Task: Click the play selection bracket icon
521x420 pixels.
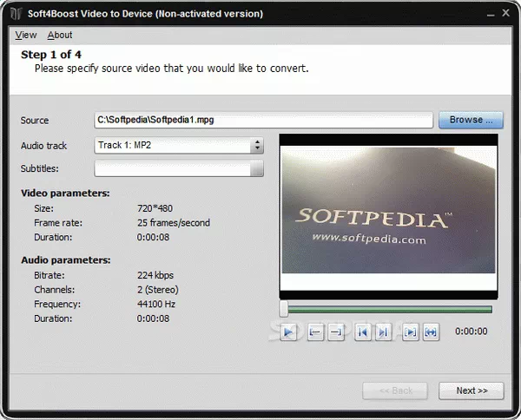Action: pyautogui.click(x=410, y=331)
